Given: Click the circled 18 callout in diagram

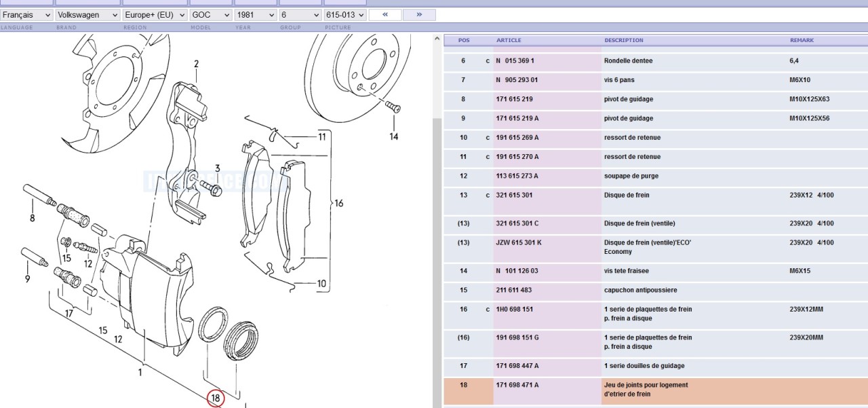Looking at the screenshot, I should pos(216,398).
